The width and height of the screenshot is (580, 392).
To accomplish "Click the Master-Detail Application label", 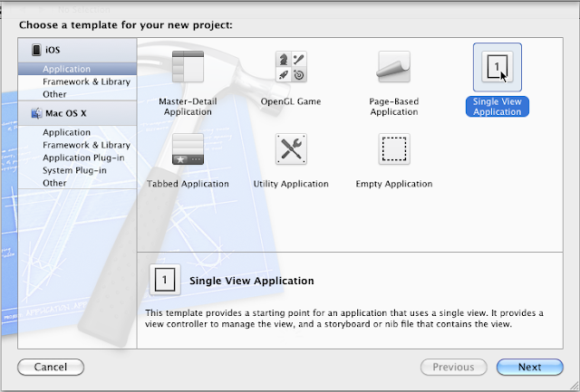I will coord(188,107).
